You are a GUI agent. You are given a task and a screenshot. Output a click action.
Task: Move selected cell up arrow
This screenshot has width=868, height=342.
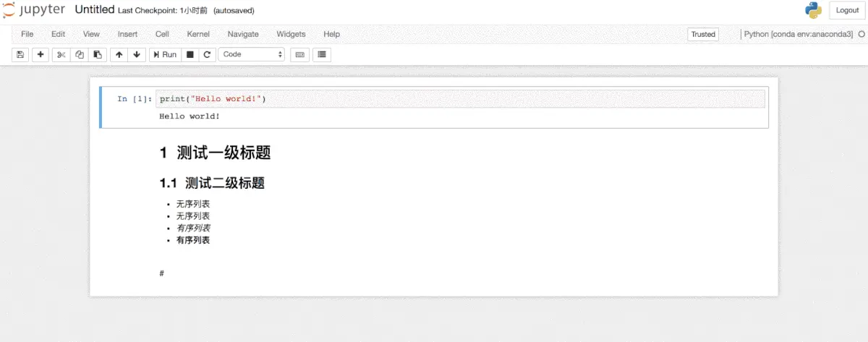pos(119,54)
